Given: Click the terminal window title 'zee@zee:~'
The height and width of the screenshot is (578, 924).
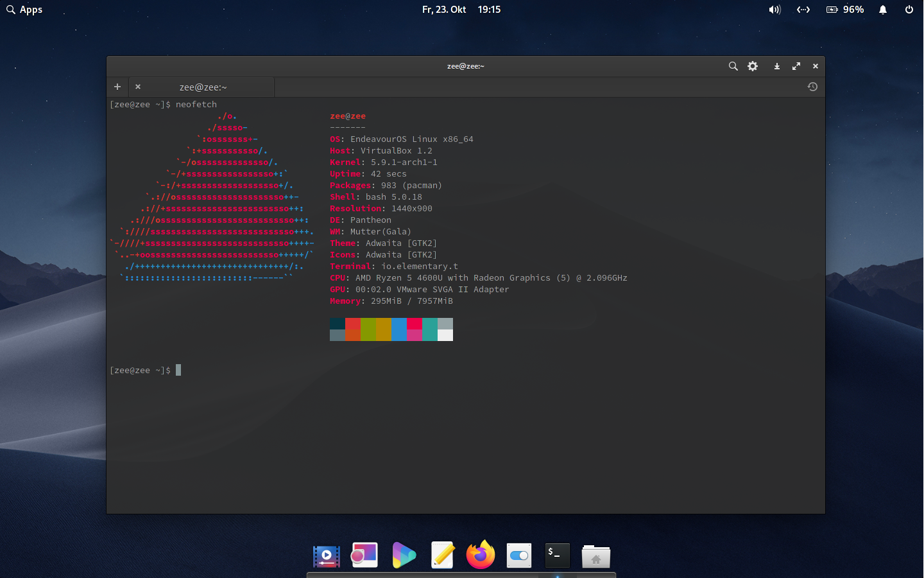Looking at the screenshot, I should point(466,66).
